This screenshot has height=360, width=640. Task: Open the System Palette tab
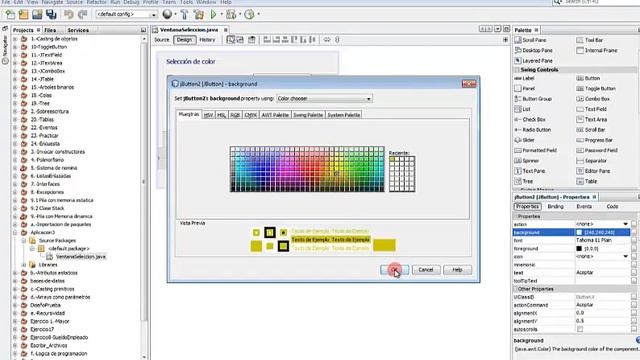click(x=344, y=115)
